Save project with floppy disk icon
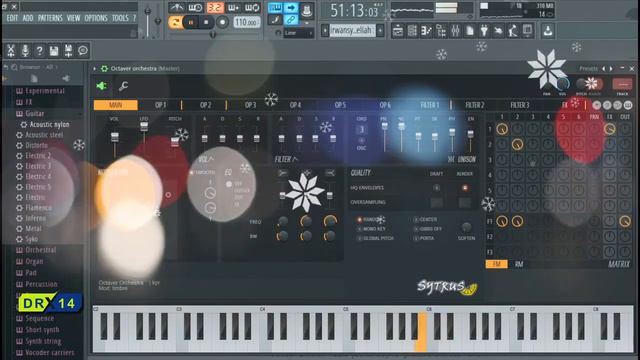 54,51
